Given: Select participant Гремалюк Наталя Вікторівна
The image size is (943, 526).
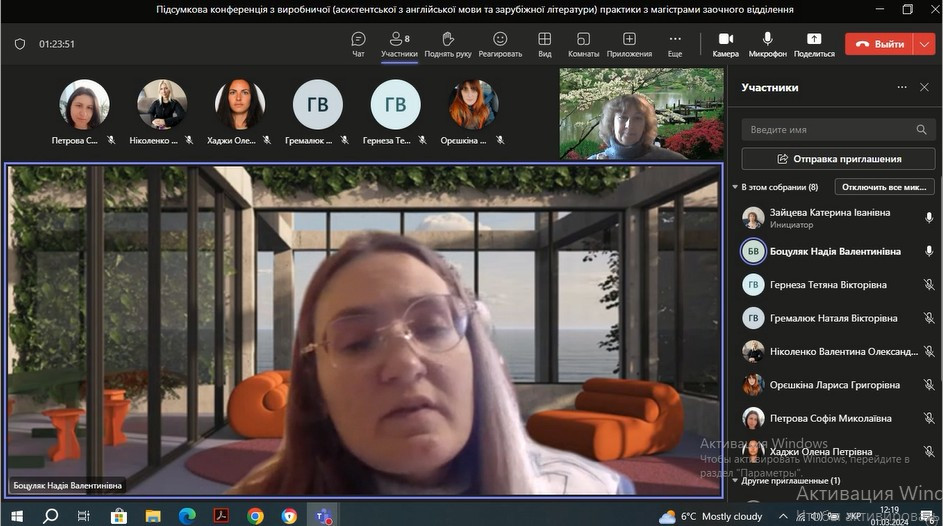Looking at the screenshot, I should coord(837,318).
